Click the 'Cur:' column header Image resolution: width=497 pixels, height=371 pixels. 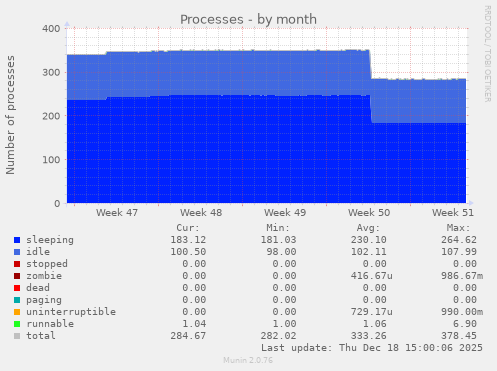[x=188, y=228]
